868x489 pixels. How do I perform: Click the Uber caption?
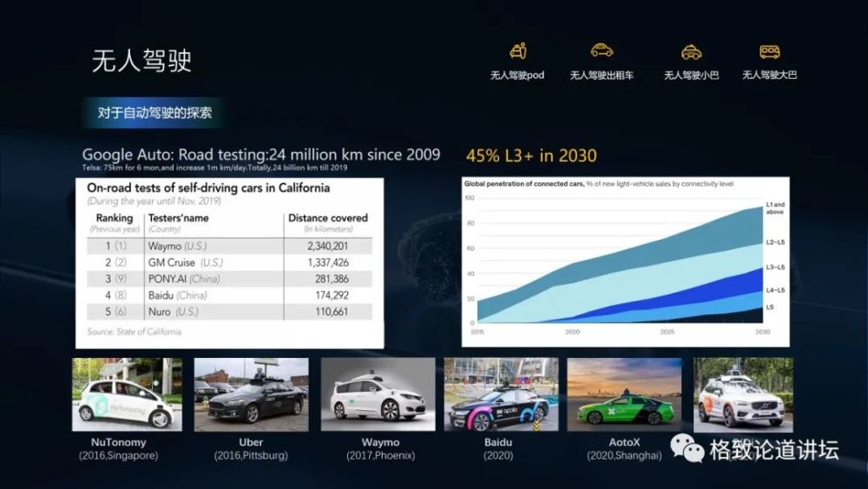(x=251, y=448)
